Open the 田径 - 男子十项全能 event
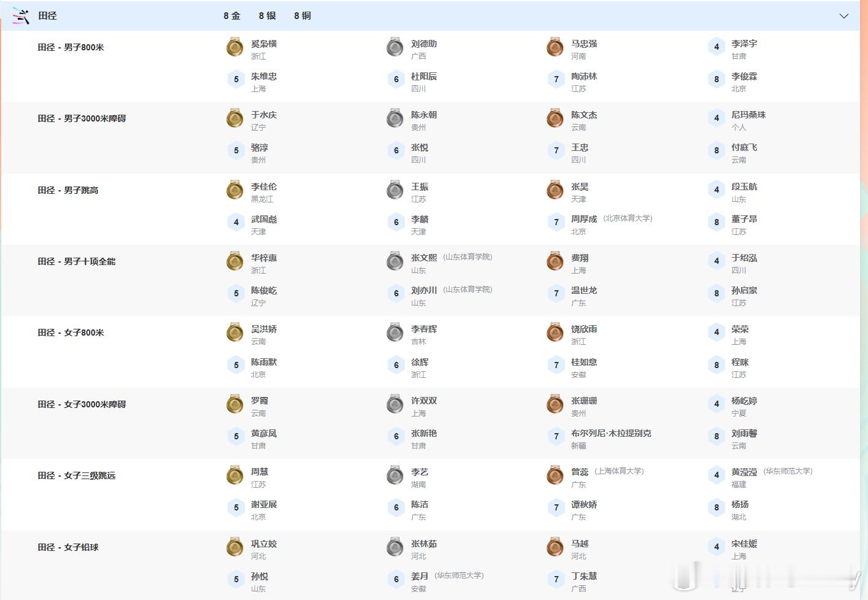Viewport: 868px width, 600px height. 77,261
